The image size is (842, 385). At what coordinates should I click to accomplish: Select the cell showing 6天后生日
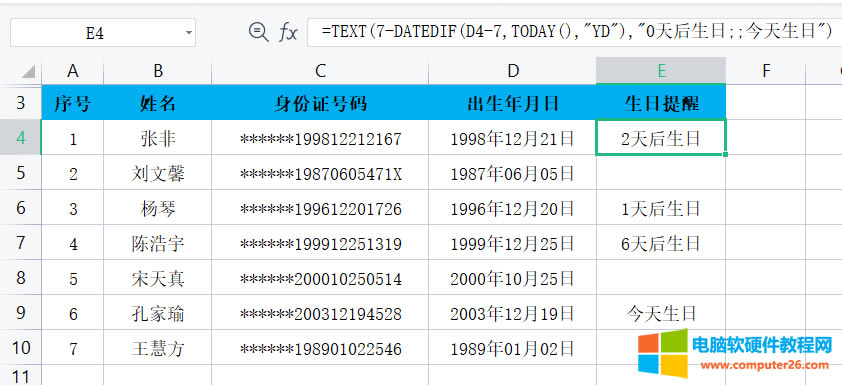pyautogui.click(x=661, y=243)
